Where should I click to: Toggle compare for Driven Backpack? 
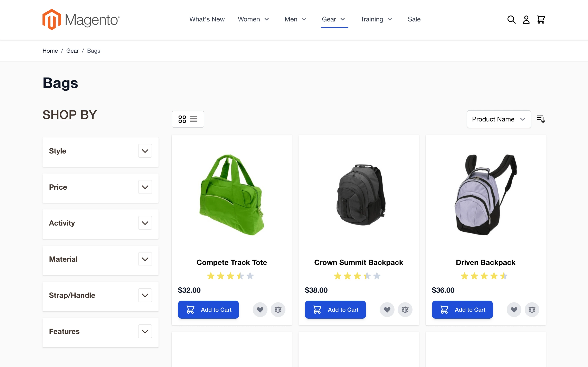[532, 309]
